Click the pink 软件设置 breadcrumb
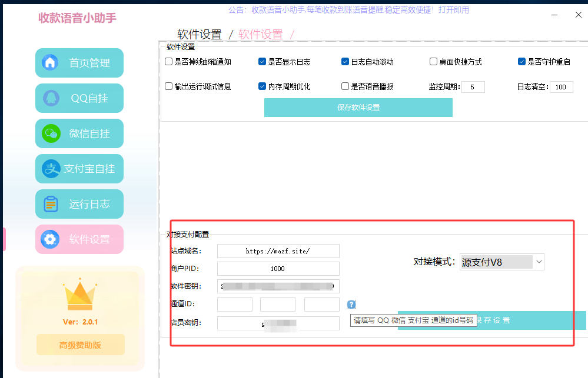The width and height of the screenshot is (588, 378). point(261,35)
